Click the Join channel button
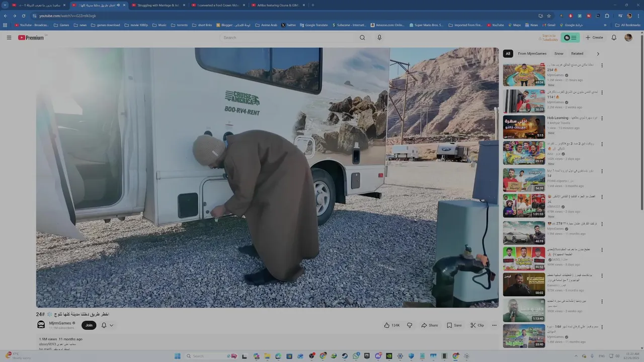The width and height of the screenshot is (644, 362). 89,325
